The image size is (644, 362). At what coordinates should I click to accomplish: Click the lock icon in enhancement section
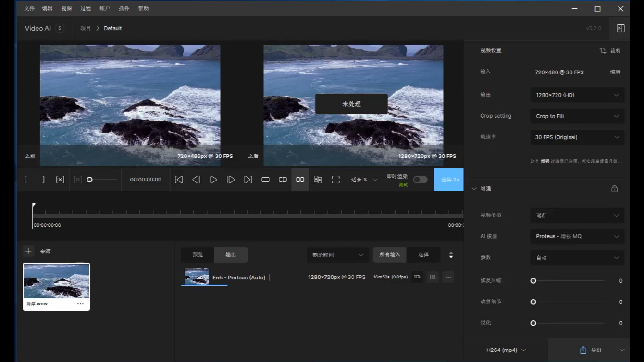(614, 189)
